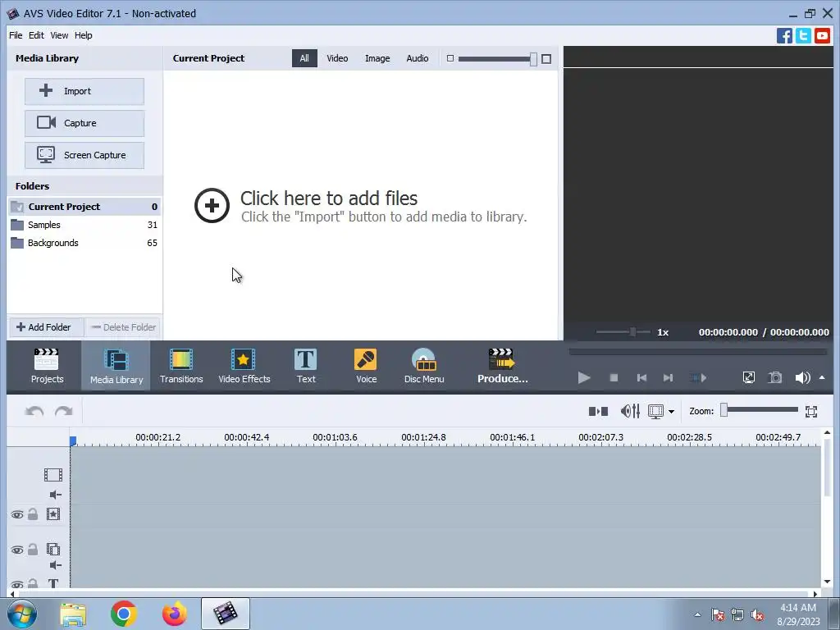840x630 pixels.
Task: Click the video effects track star icon
Action: [53, 514]
